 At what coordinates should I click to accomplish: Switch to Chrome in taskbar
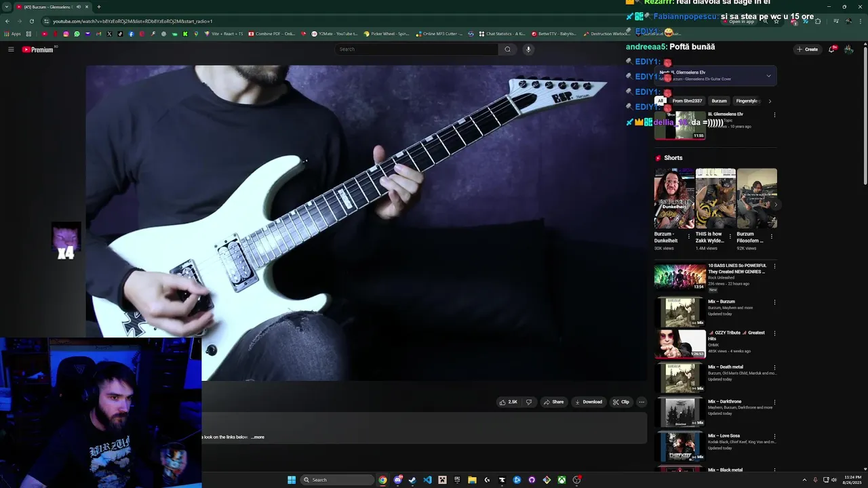[x=382, y=480]
